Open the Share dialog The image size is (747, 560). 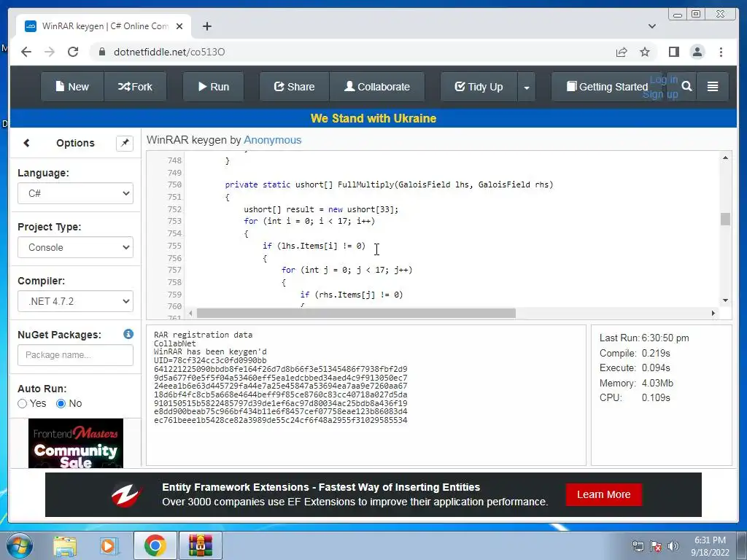pos(295,87)
